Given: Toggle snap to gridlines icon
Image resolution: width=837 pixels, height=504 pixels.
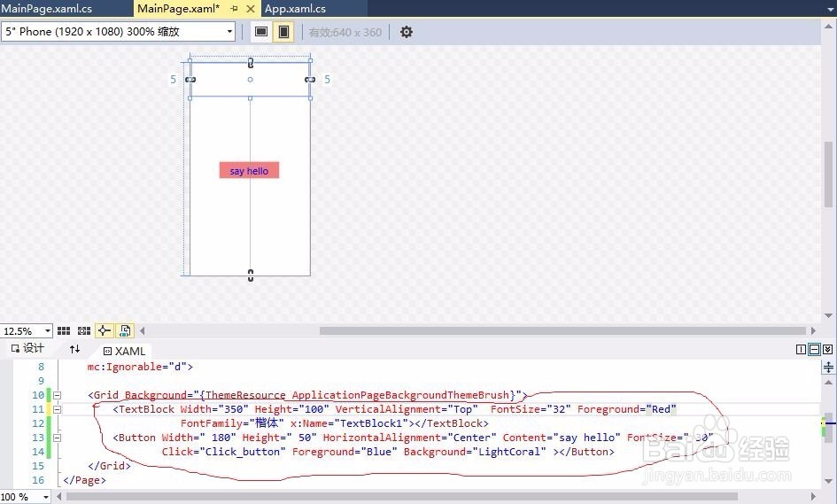Looking at the screenshot, I should click(84, 331).
